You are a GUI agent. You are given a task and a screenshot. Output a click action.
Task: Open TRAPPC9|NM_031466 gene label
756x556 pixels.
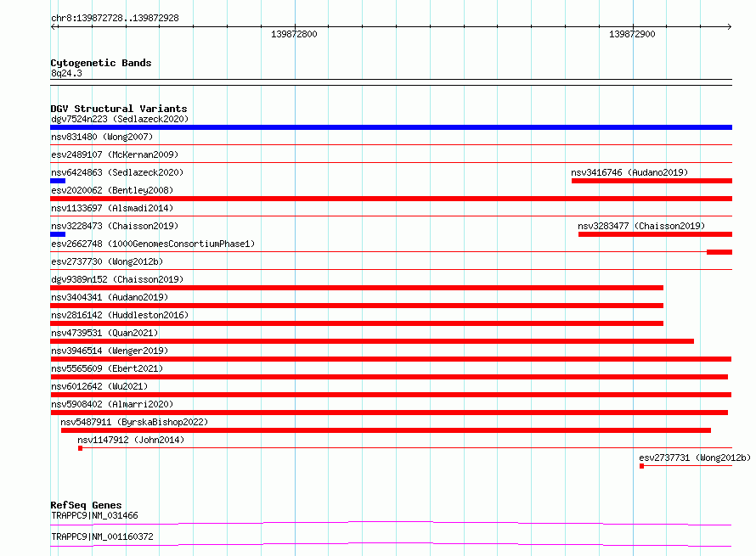[x=94, y=515]
